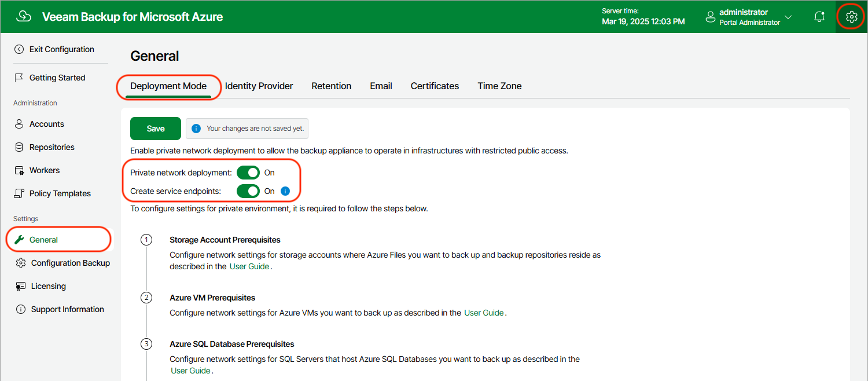This screenshot has width=868, height=381.
Task: Click the Repositories database icon
Action: pos(19,147)
